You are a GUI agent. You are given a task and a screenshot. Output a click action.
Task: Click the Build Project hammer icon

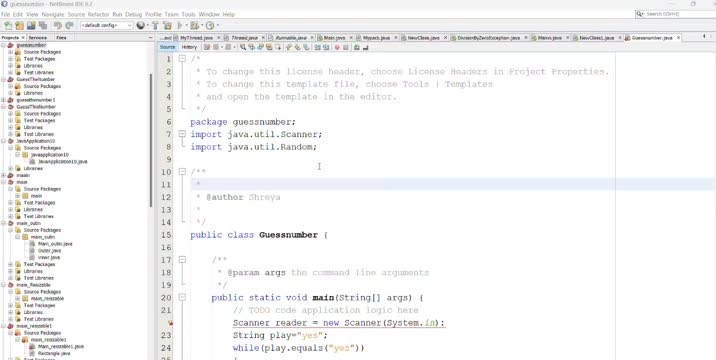click(x=155, y=26)
